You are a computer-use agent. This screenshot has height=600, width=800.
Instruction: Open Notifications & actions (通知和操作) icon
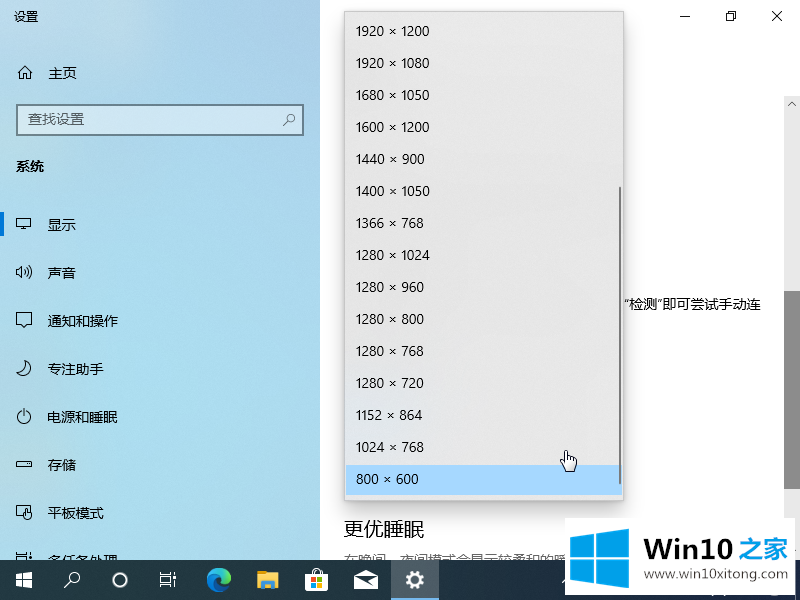[23, 320]
